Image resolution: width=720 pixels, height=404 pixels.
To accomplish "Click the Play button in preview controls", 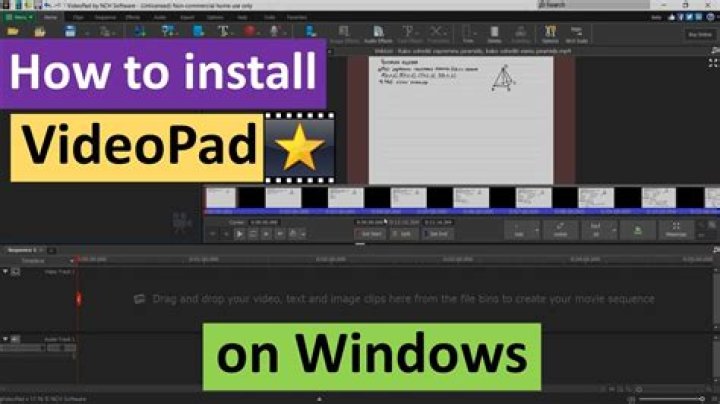I will [240, 233].
